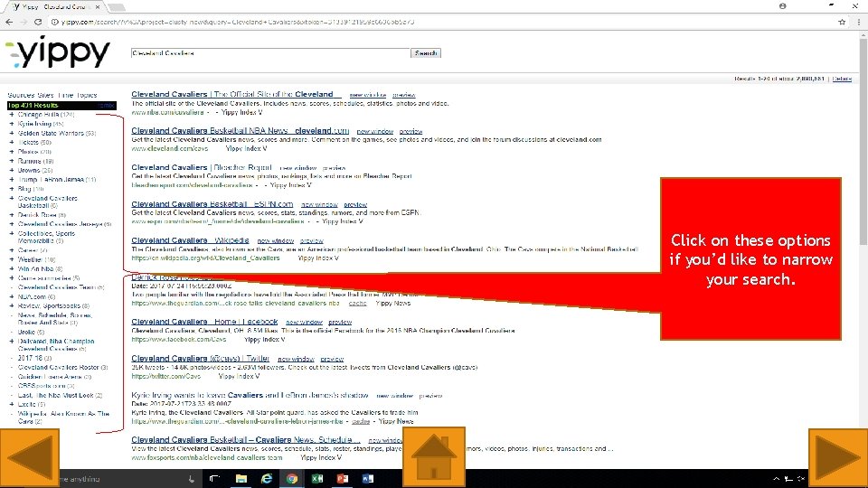Image resolution: width=868 pixels, height=488 pixels.
Task: Click the browser back arrow
Action: point(9,22)
